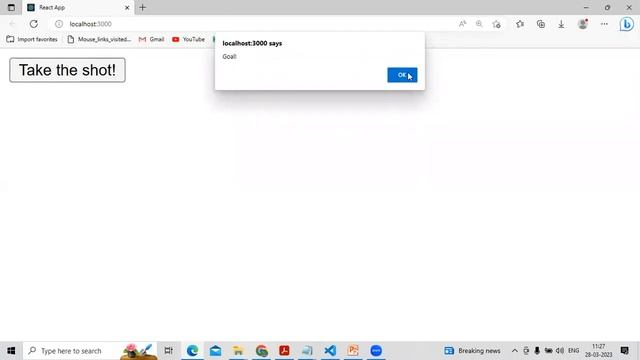Viewport: 640px width, 360px height.
Task: Open the Breaking news widget
Action: click(x=472, y=351)
